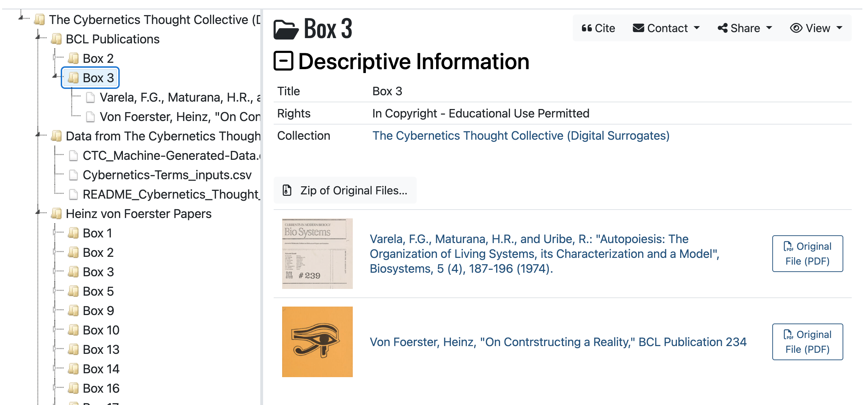The width and height of the screenshot is (868, 405).
Task: Collapse the BCL Publications tree node
Action: pos(38,37)
